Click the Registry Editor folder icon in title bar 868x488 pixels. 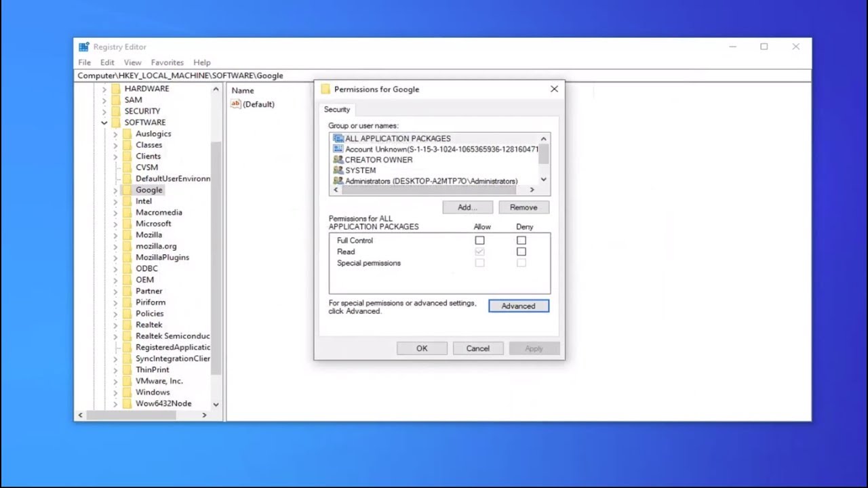[x=83, y=46]
